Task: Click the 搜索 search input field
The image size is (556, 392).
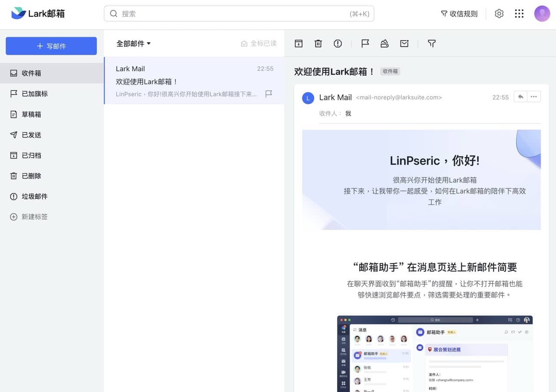Action: (x=235, y=14)
